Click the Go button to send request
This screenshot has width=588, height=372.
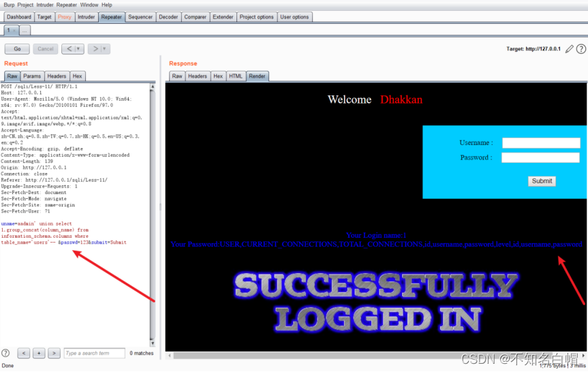pos(17,49)
